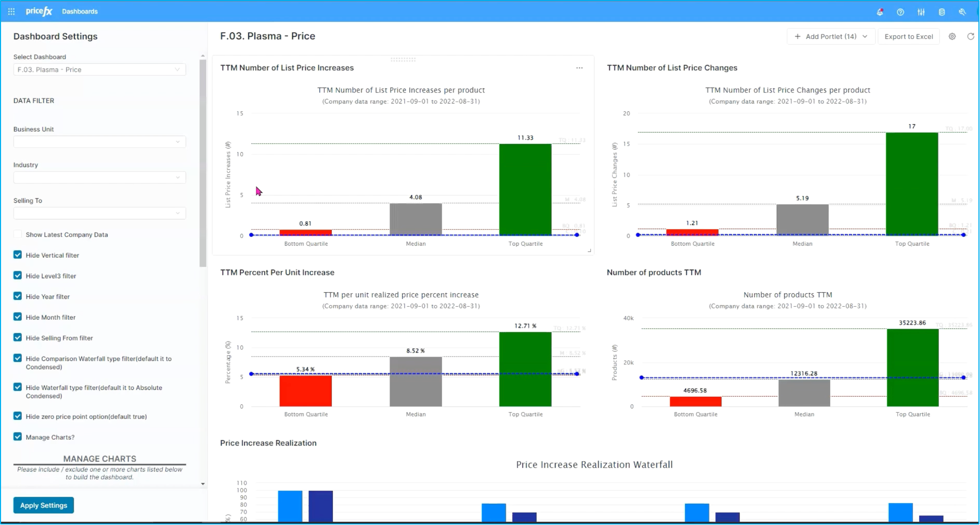Viewport: 980px width, 525px height.
Task: Click gray Median bar labeled 8.52 %
Action: coord(416,382)
